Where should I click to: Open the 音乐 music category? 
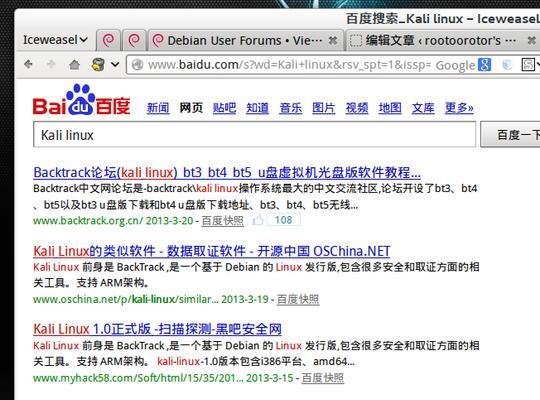click(x=291, y=108)
